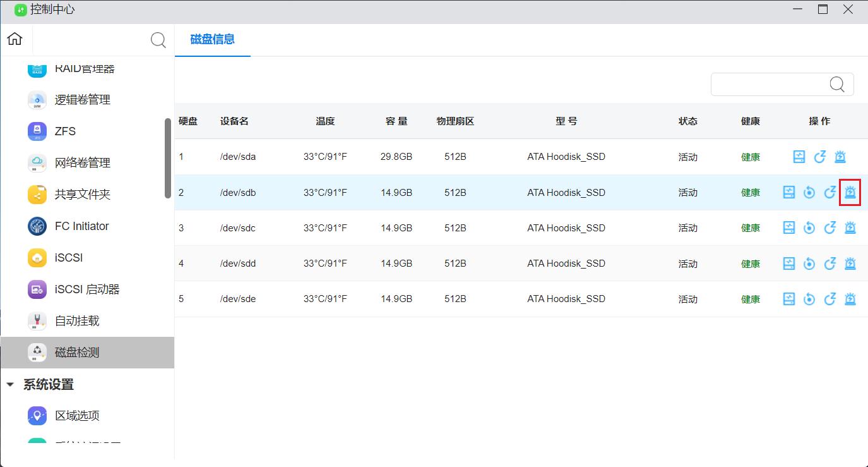The height and width of the screenshot is (467, 868).
Task: Open ZFS from the sidebar
Action: click(x=65, y=131)
